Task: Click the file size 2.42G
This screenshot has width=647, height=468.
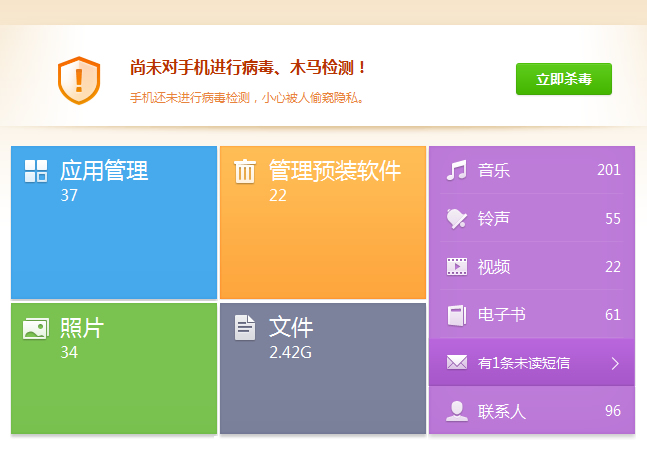Action: [x=290, y=352]
